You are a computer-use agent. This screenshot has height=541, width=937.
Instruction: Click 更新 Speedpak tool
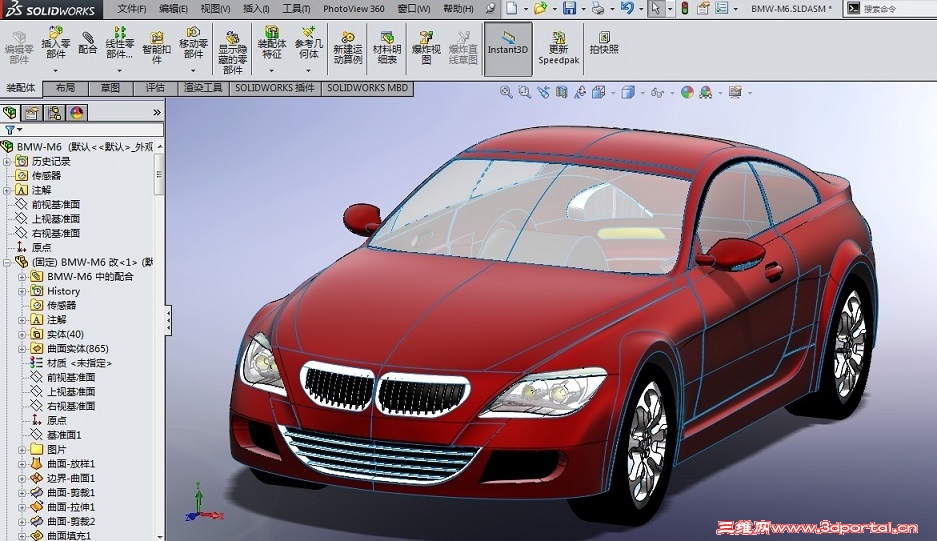click(x=558, y=48)
